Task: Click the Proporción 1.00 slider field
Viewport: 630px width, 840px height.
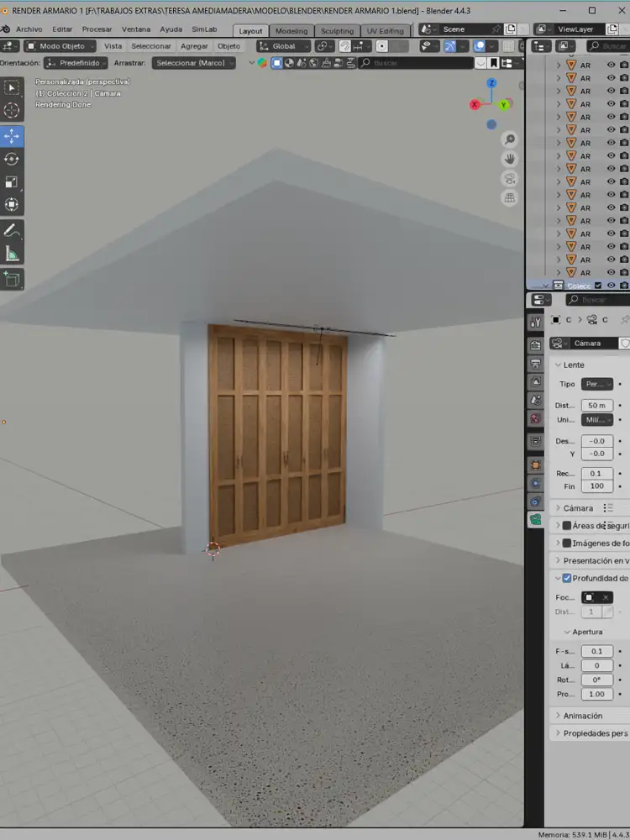Action: (596, 695)
